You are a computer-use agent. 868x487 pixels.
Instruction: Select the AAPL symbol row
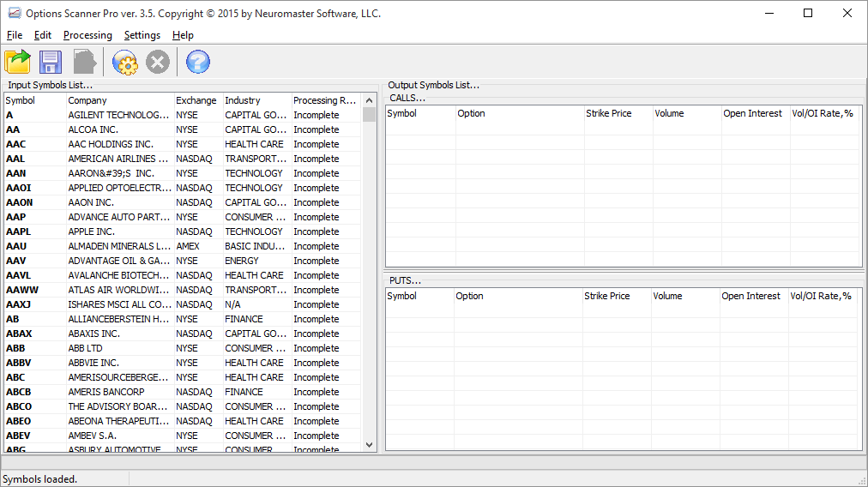(x=182, y=231)
